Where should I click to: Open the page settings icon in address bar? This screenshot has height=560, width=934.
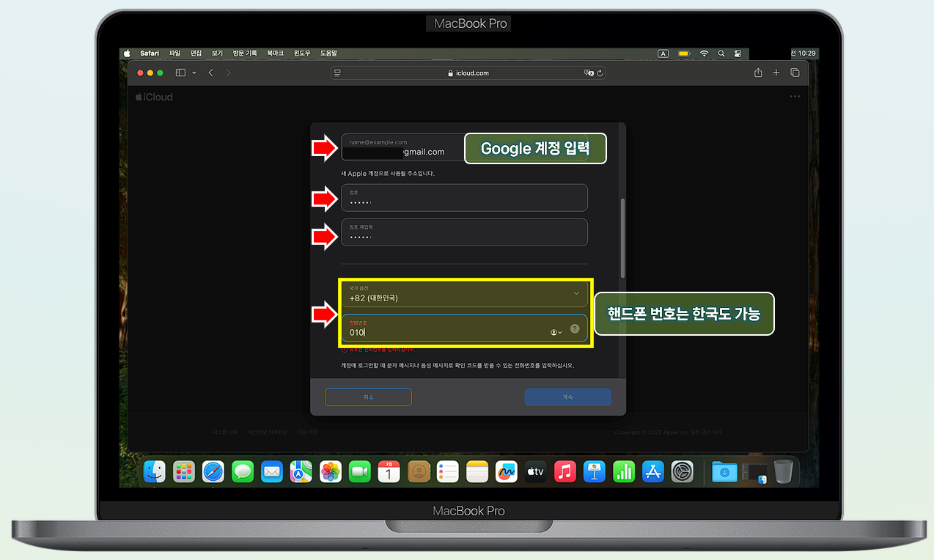(337, 73)
